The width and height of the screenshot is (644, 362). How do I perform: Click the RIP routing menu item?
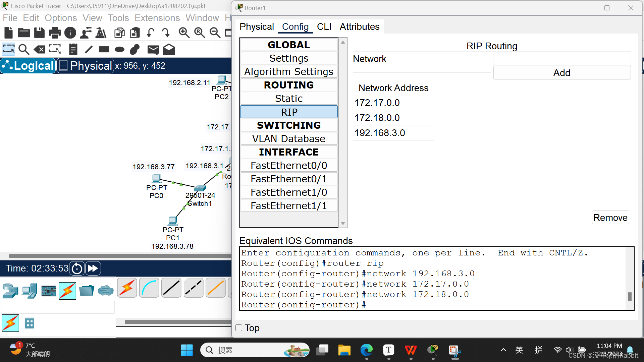tap(289, 112)
